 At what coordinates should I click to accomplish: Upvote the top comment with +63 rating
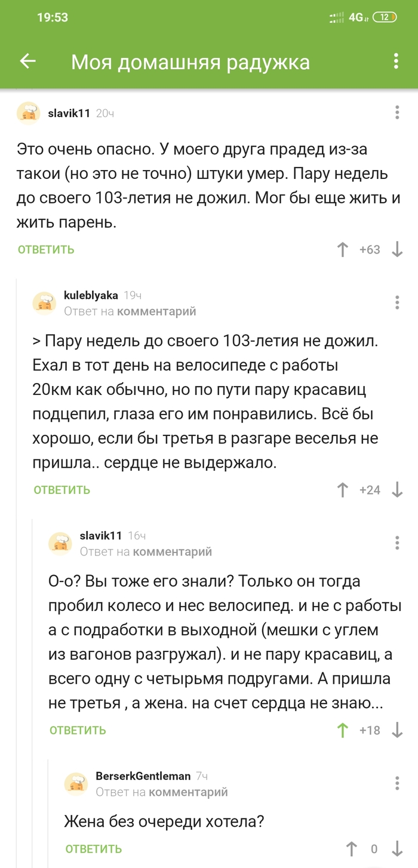pos(342,250)
